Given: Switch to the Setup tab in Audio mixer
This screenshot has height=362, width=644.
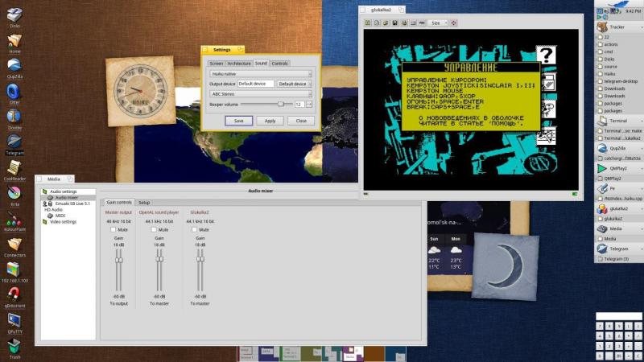Looking at the screenshot, I should click(143, 203).
